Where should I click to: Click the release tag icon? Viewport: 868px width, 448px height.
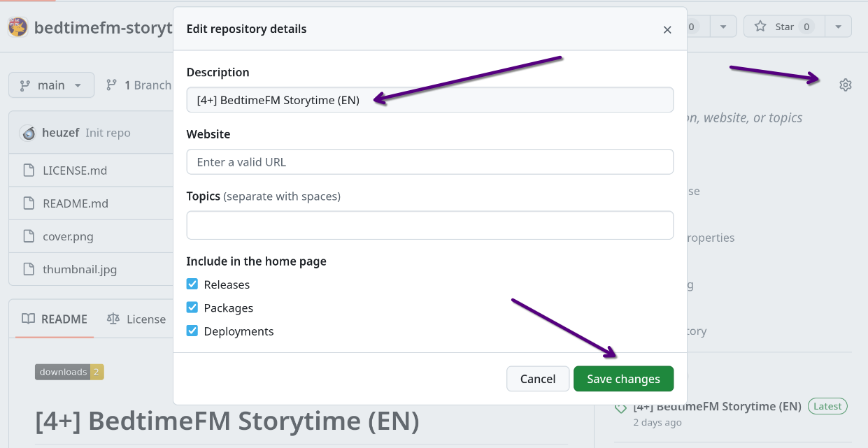click(x=620, y=407)
